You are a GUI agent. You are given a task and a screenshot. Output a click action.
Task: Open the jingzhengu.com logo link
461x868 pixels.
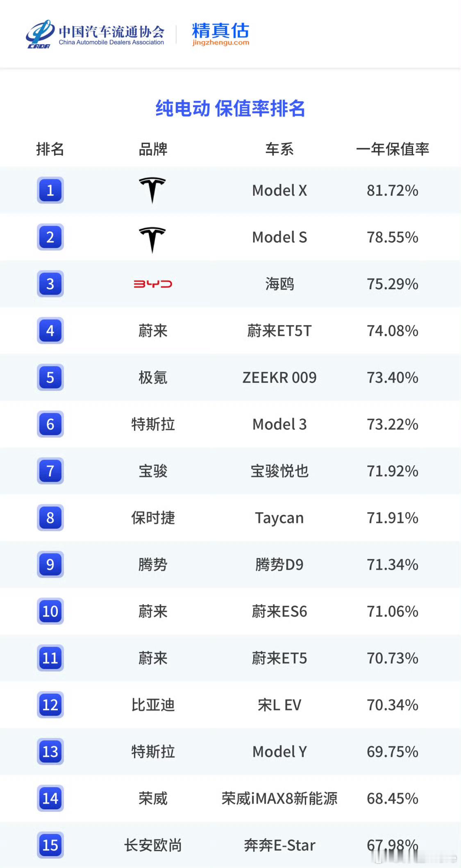point(220,34)
